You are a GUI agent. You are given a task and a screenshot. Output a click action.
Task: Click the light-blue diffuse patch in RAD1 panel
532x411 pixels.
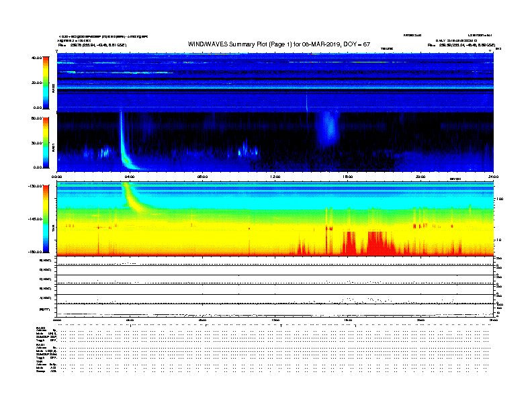pos(328,130)
